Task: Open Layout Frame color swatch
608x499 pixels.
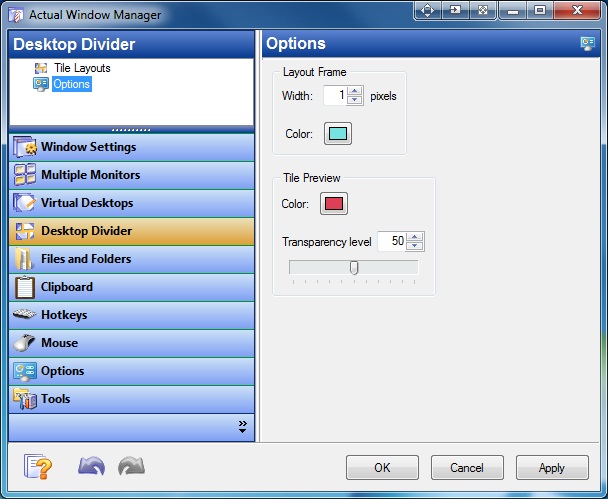Action: coord(338,134)
